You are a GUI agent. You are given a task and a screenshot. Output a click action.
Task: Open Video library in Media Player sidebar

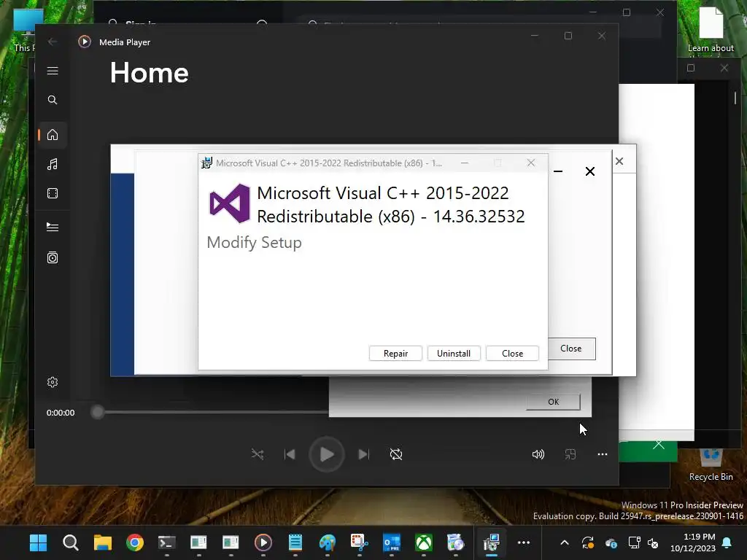coord(53,193)
